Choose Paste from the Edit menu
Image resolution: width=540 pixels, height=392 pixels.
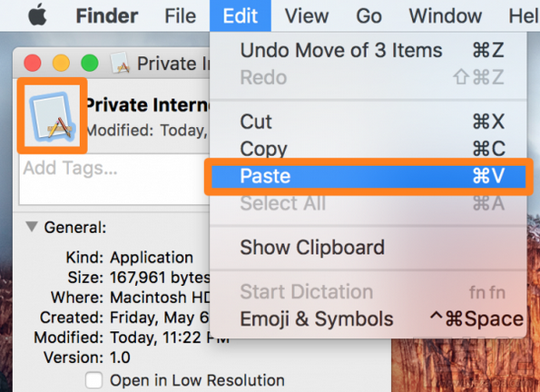coord(368,176)
